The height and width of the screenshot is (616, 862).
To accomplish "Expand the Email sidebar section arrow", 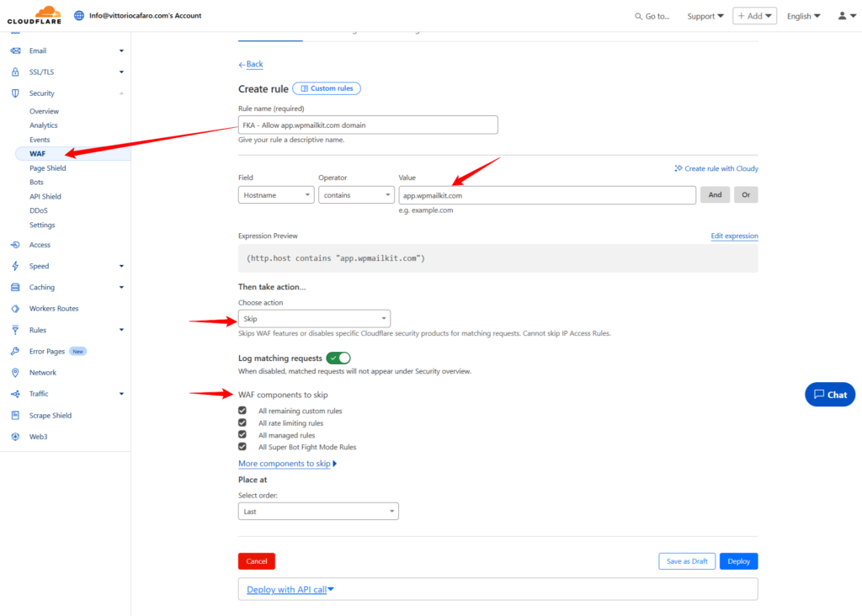I will pos(121,50).
